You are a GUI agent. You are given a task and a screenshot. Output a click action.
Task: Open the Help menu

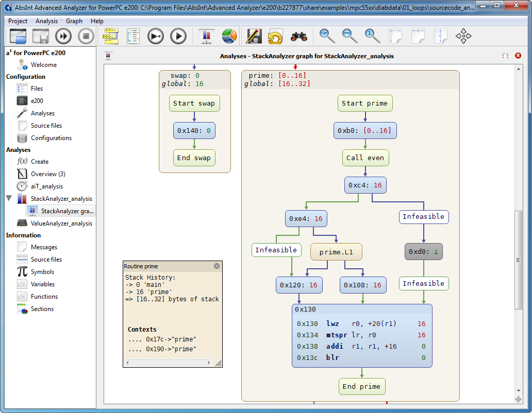(x=97, y=21)
